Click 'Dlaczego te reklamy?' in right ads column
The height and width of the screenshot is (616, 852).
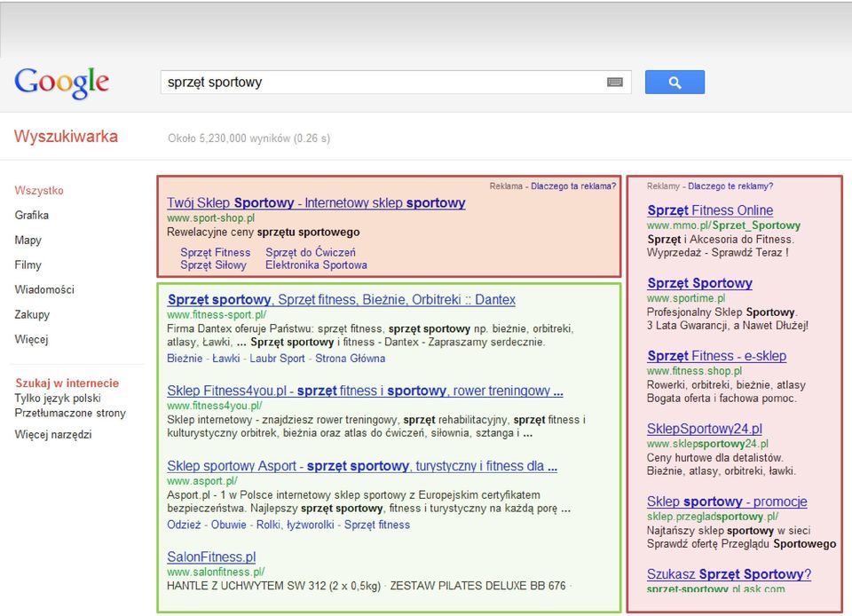coord(730,186)
